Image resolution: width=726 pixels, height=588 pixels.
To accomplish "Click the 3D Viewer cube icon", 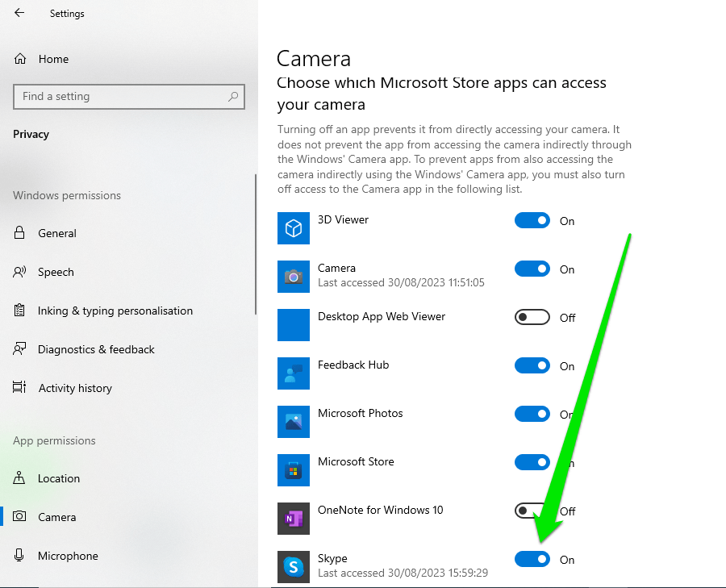I will coord(294,228).
